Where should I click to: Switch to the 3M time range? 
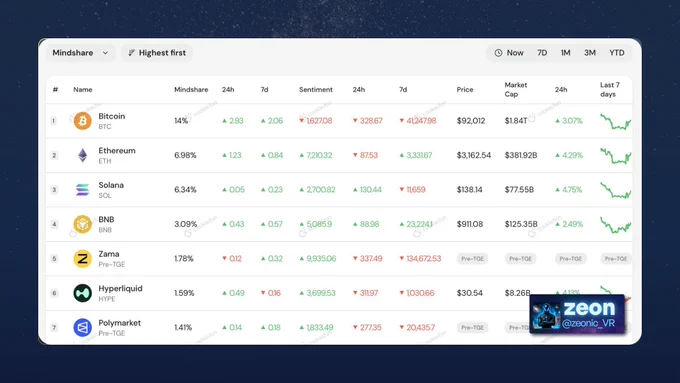[590, 53]
